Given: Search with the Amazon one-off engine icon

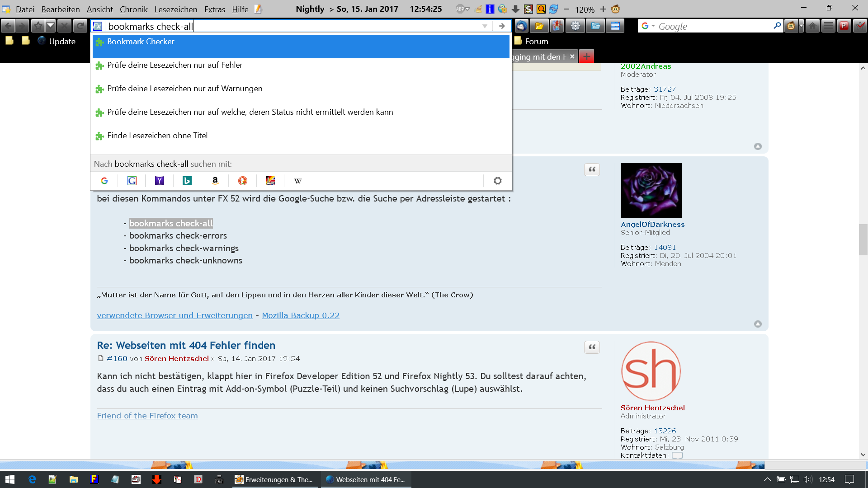Looking at the screenshot, I should [x=215, y=181].
